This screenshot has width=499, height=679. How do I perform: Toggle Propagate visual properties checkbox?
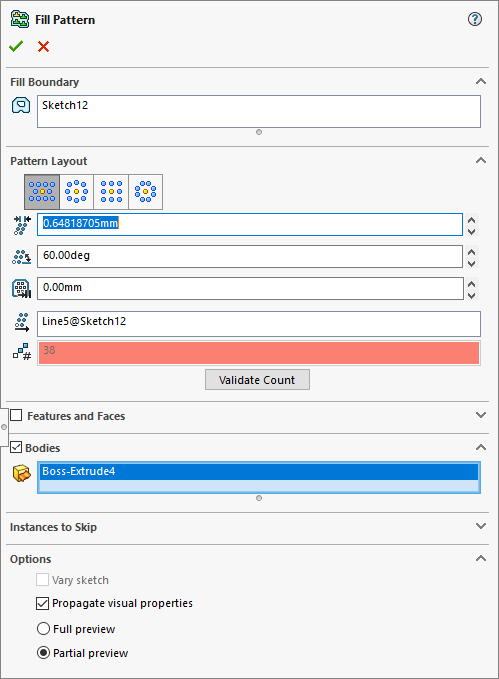pos(42,603)
